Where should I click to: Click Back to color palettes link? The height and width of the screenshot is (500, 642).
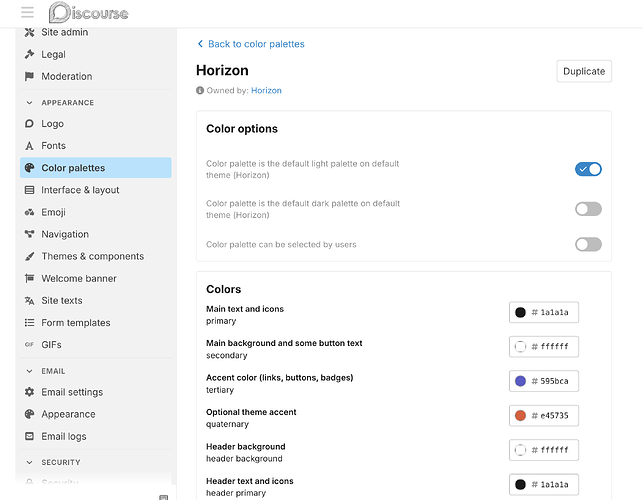[256, 44]
